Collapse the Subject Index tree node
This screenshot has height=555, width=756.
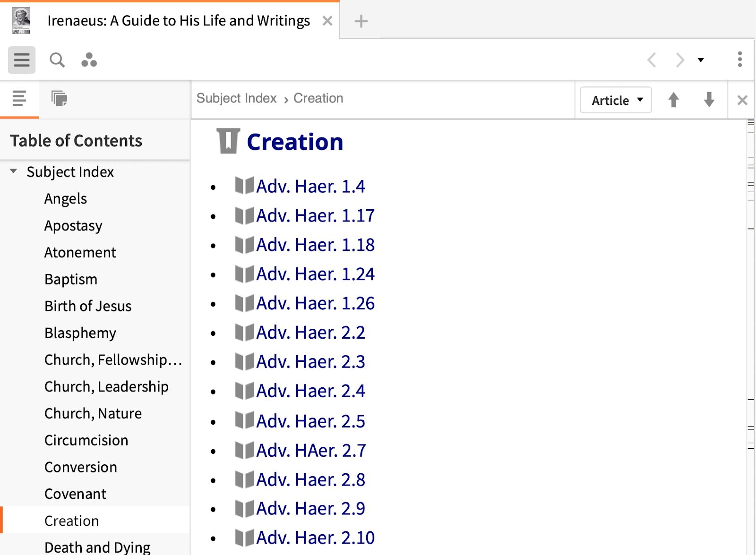13,171
